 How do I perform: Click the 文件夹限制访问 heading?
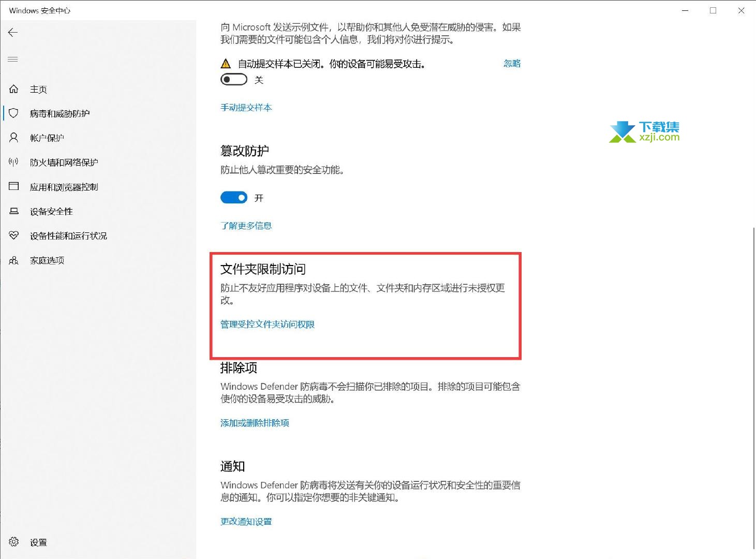point(263,269)
